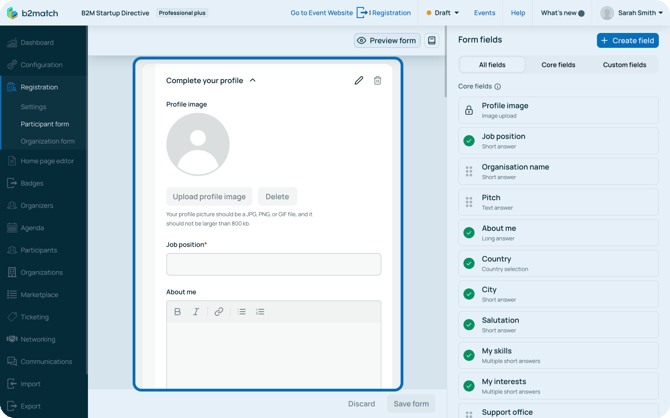Click the Create field button

627,40
